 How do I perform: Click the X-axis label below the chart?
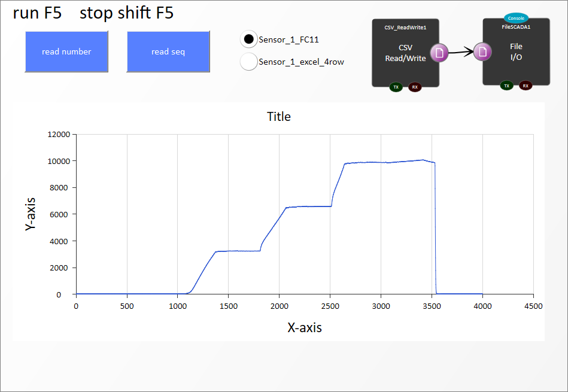tap(304, 327)
